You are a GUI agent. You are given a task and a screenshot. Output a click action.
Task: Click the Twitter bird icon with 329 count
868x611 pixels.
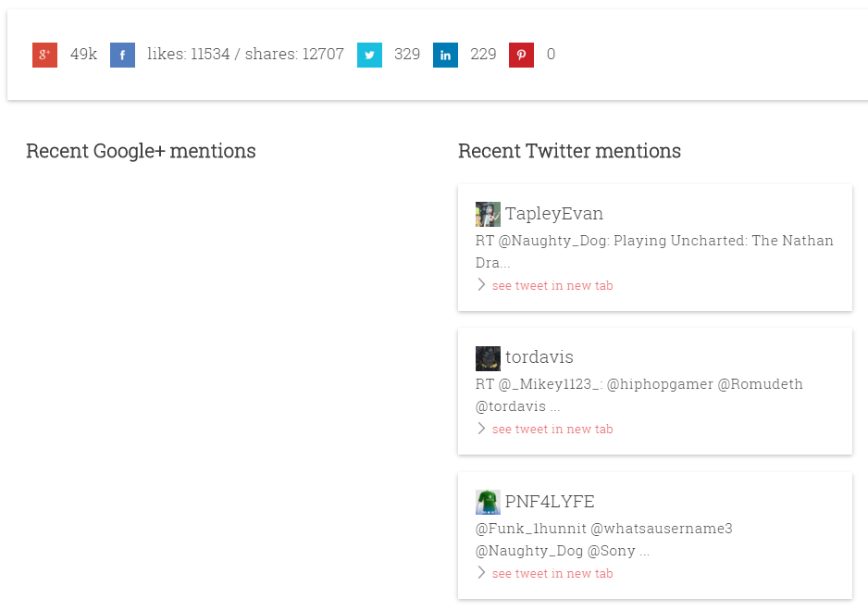tap(369, 55)
